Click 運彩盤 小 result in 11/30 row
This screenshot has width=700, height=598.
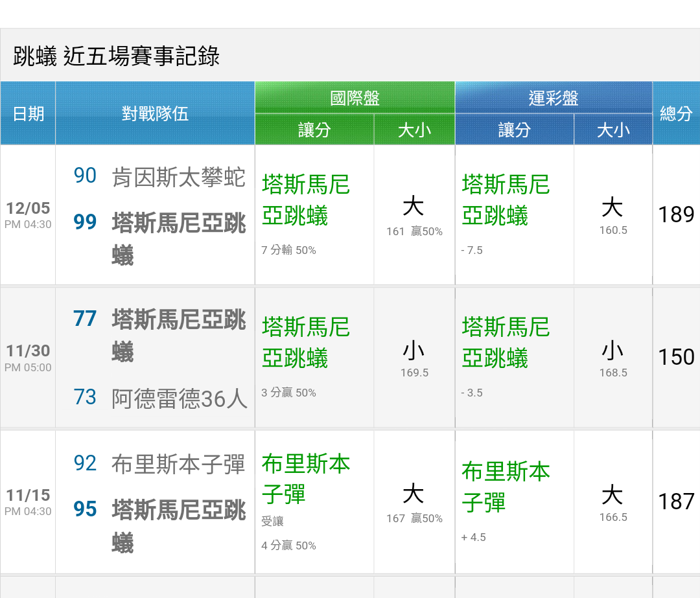[612, 351]
